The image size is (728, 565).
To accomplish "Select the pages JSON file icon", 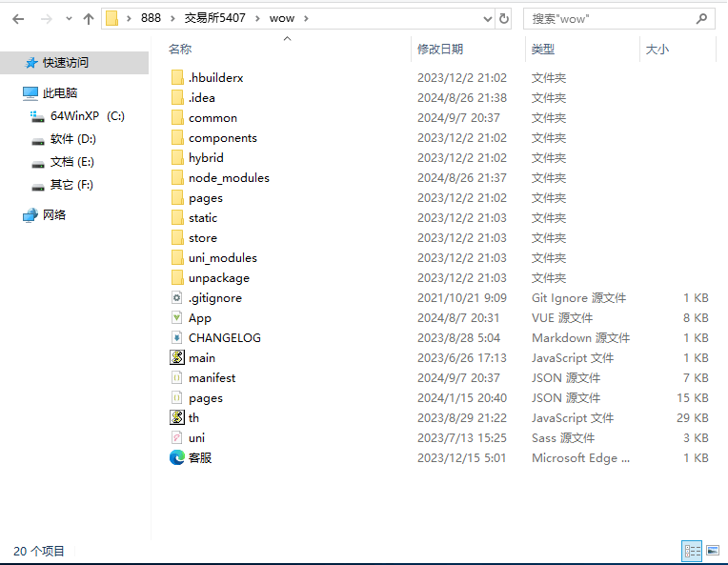I will point(177,397).
